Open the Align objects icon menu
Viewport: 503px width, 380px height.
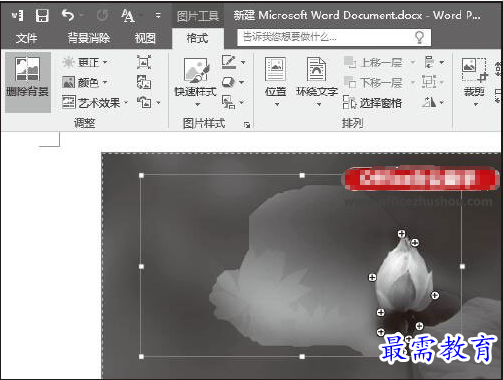pos(430,62)
